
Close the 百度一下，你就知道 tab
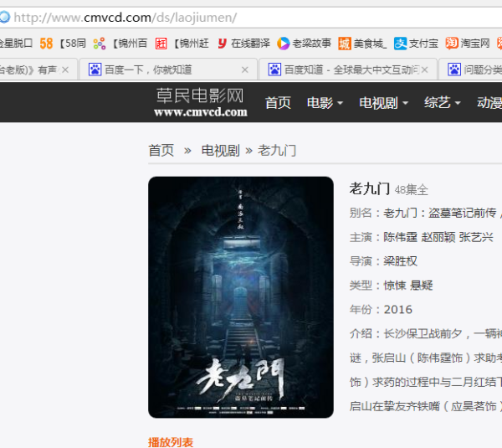click(245, 70)
